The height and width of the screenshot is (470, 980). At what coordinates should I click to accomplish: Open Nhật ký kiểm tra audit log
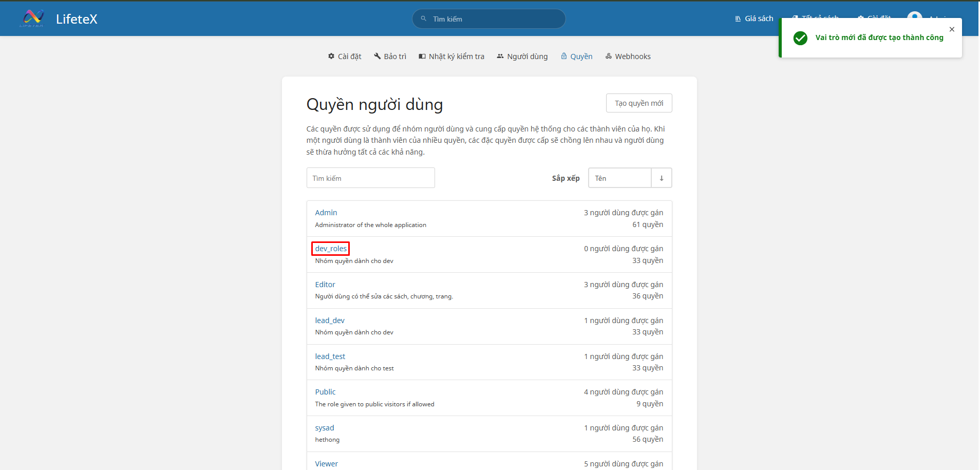pyautogui.click(x=451, y=57)
